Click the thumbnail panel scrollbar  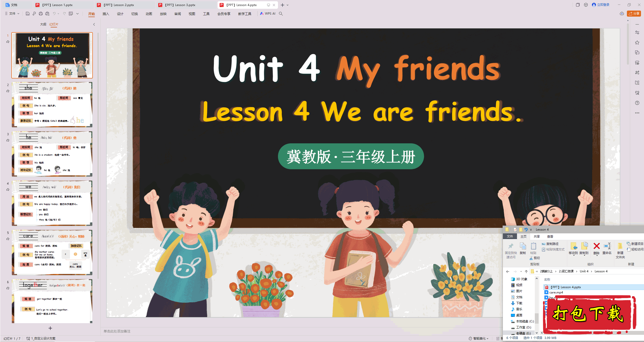tap(98, 156)
